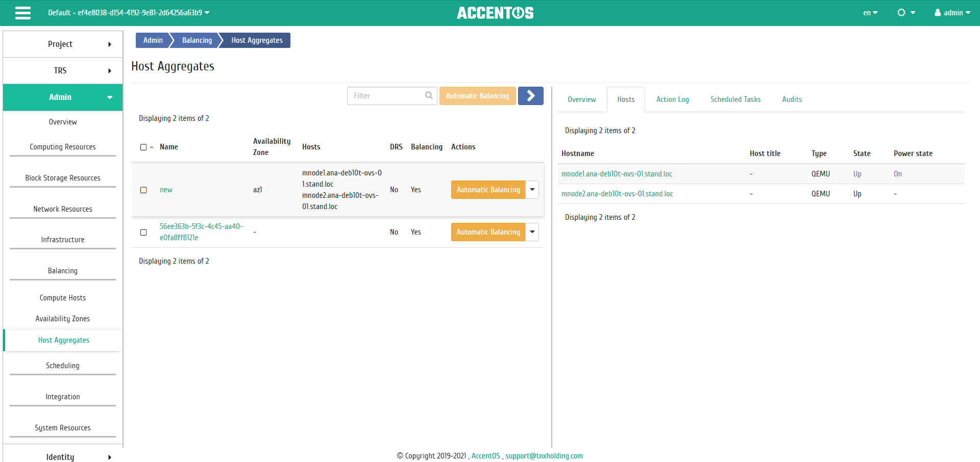Open Network Resources in sidebar
The image size is (980, 462).
pyautogui.click(x=63, y=209)
